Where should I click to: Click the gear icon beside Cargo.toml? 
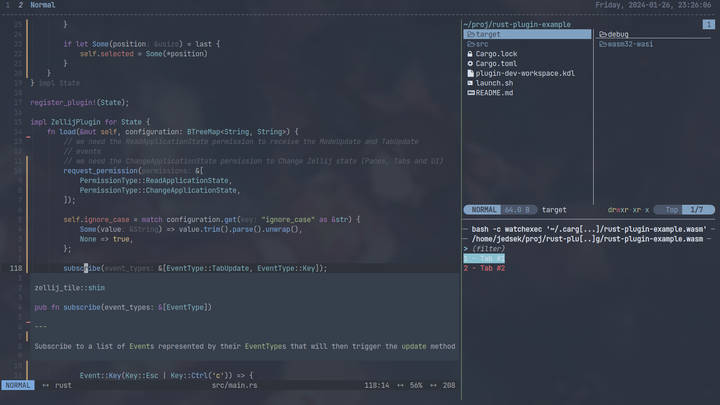click(470, 63)
